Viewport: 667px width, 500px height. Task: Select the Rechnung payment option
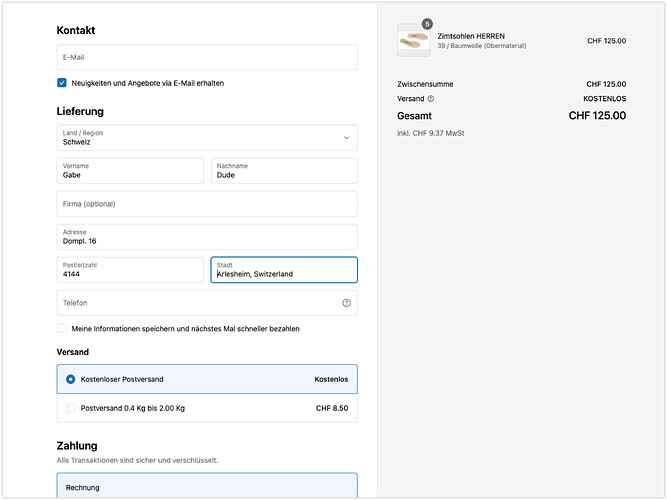(207, 487)
